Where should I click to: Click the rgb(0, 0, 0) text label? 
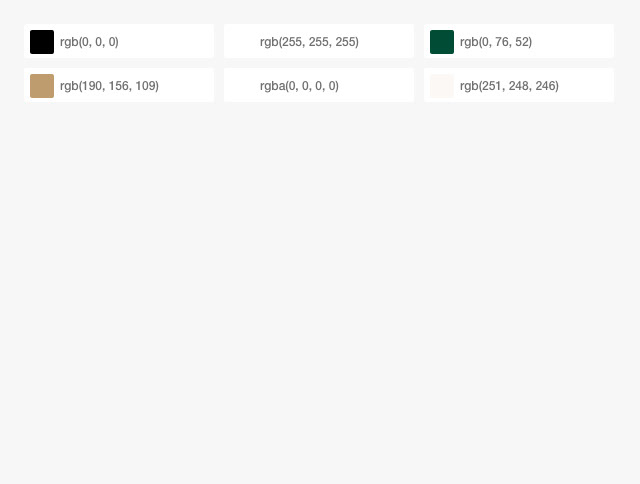click(x=89, y=42)
